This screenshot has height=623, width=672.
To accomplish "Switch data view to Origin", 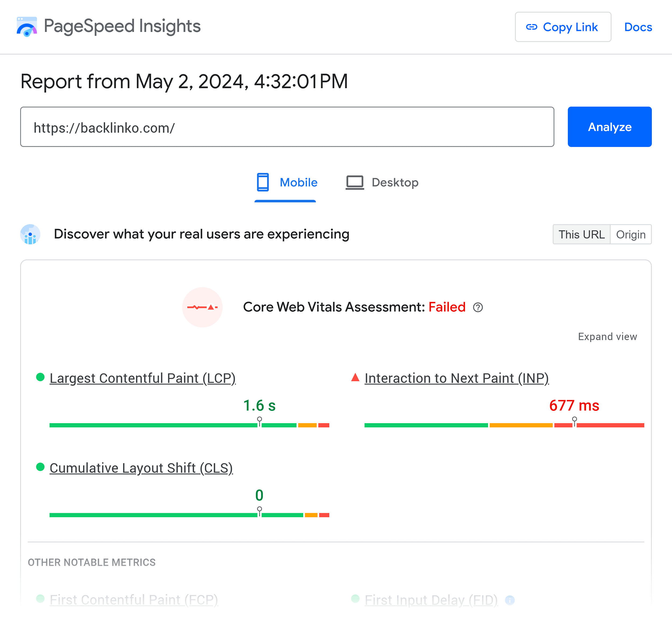I will click(631, 235).
